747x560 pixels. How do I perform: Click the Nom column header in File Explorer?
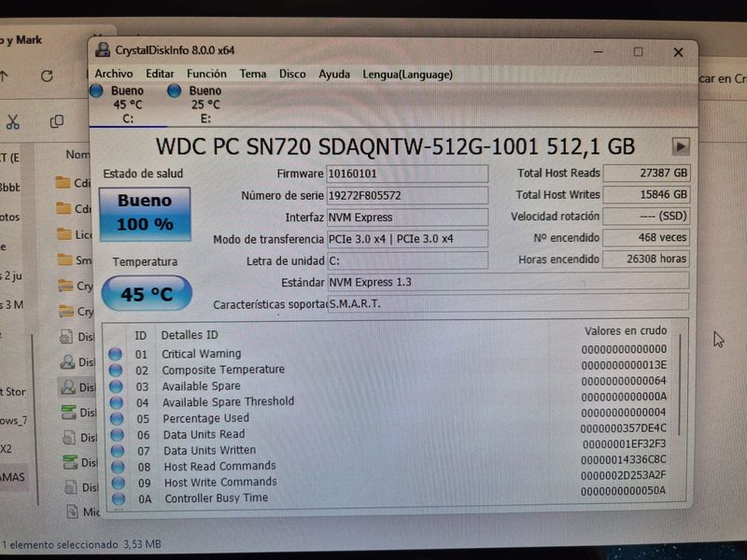click(78, 154)
